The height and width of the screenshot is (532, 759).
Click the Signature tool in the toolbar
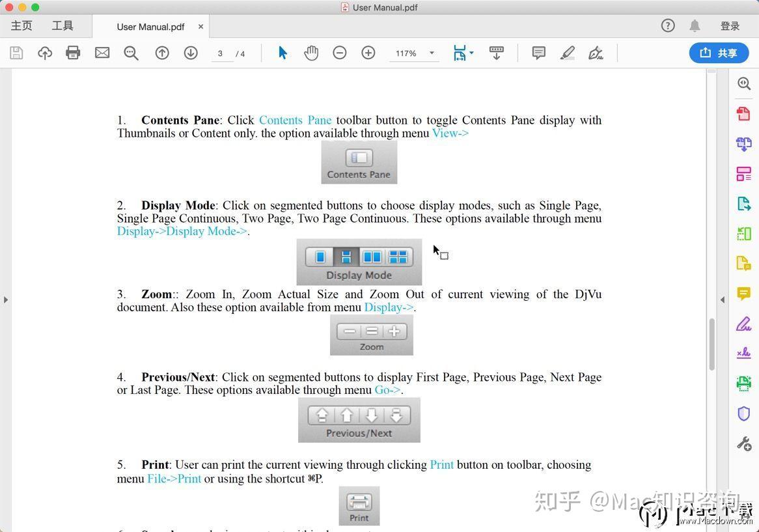[x=596, y=53]
